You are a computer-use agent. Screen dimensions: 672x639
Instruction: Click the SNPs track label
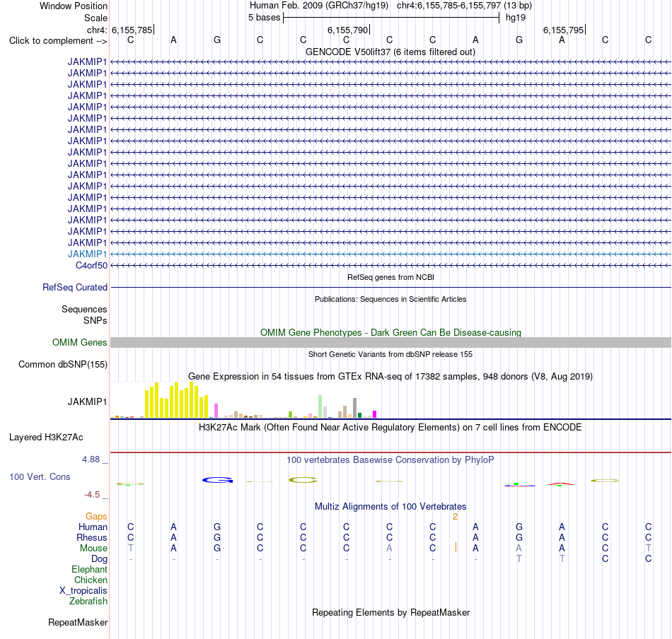(95, 320)
